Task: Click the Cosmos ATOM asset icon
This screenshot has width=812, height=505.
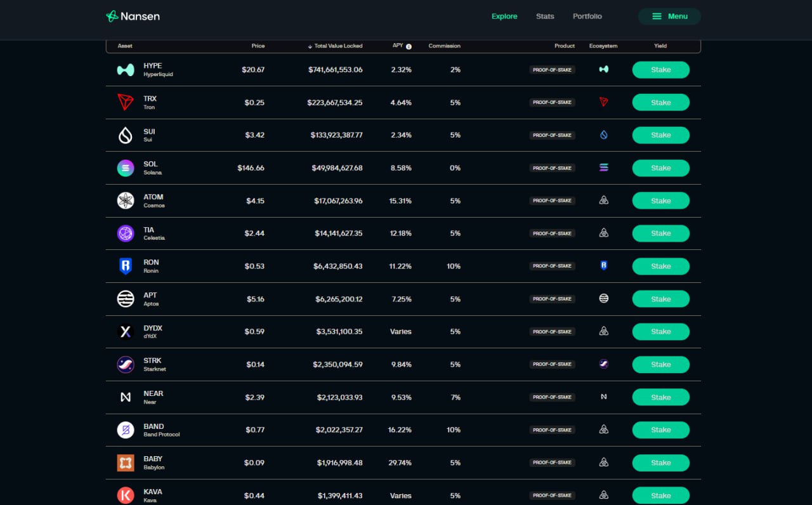Action: click(x=126, y=200)
